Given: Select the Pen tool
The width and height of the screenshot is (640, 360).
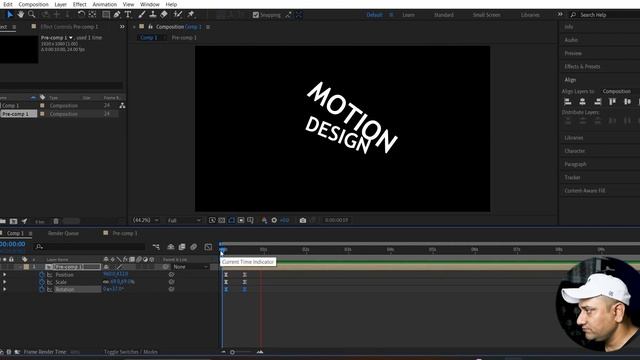Looking at the screenshot, I should 117,15.
